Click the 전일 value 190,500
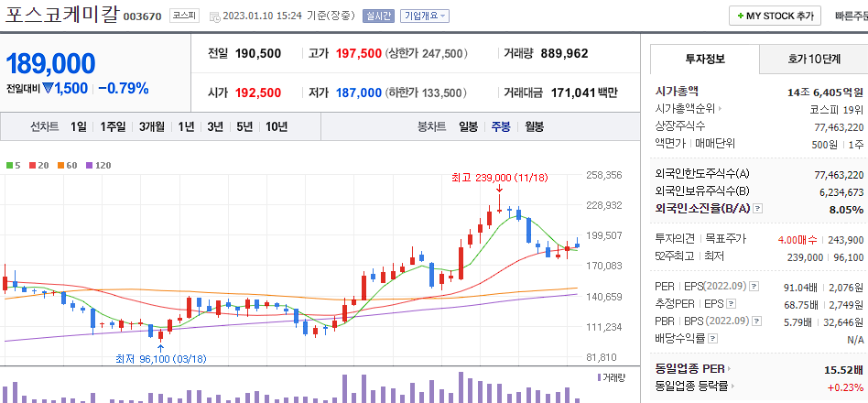Viewport: 868px width, 403px height. click(258, 54)
